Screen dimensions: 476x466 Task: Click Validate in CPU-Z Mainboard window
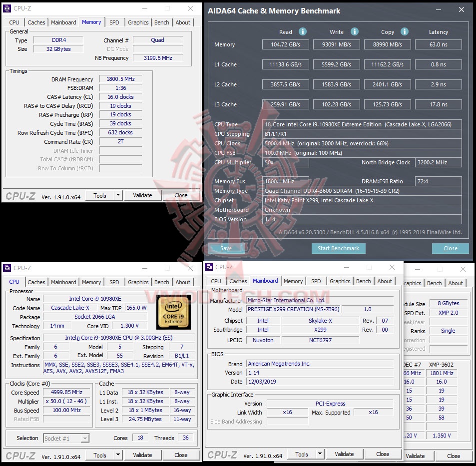click(x=344, y=454)
